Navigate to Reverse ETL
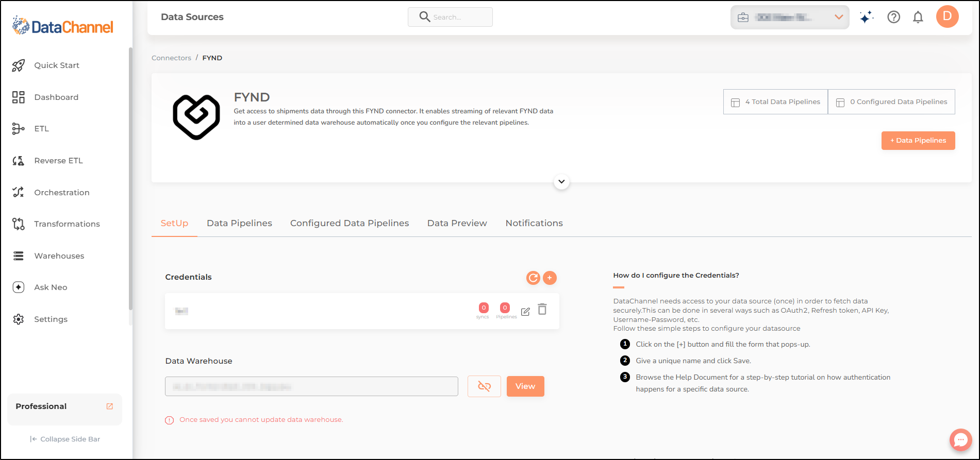The height and width of the screenshot is (460, 980). click(58, 161)
